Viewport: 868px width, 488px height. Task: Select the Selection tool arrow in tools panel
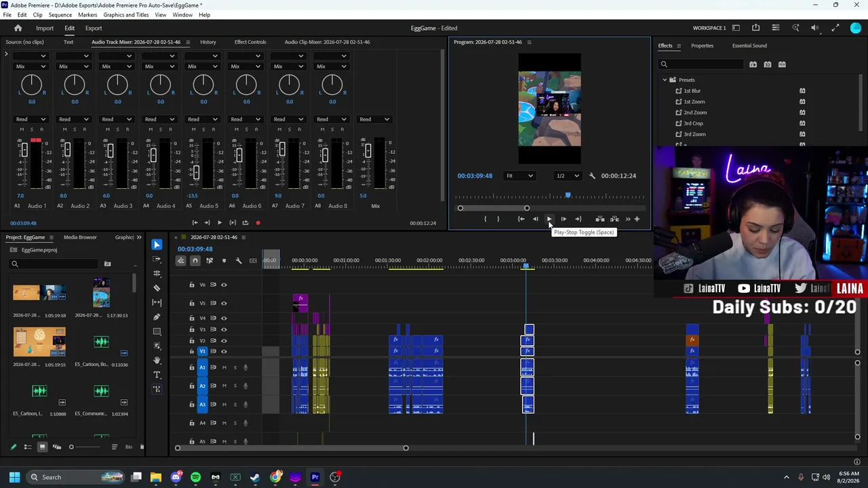pyautogui.click(x=157, y=245)
